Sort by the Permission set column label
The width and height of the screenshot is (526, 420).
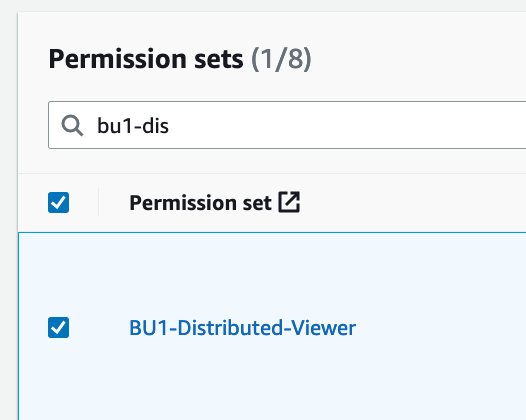(200, 203)
